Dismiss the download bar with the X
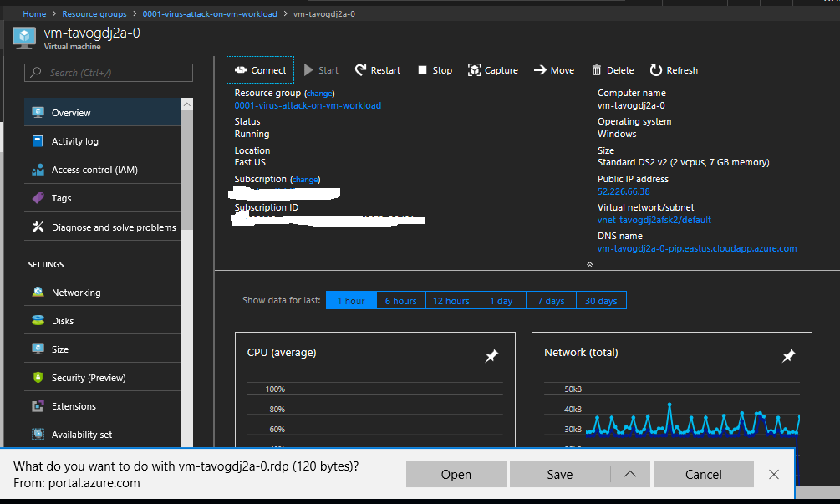This screenshot has width=840, height=504. pyautogui.click(x=774, y=474)
